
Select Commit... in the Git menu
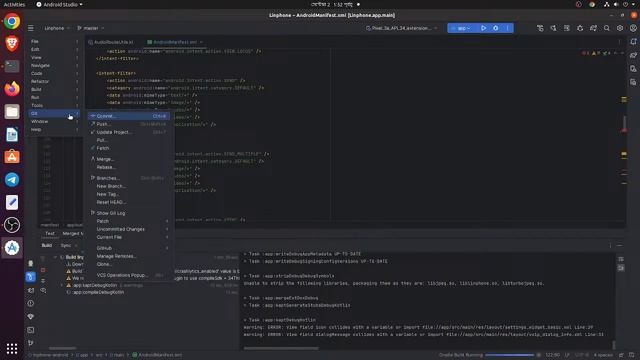(x=129, y=116)
